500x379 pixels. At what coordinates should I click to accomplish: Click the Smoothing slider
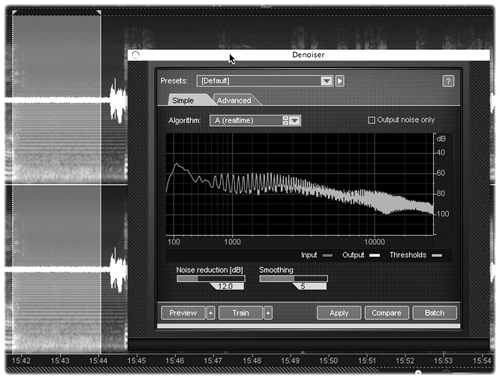pos(293,279)
